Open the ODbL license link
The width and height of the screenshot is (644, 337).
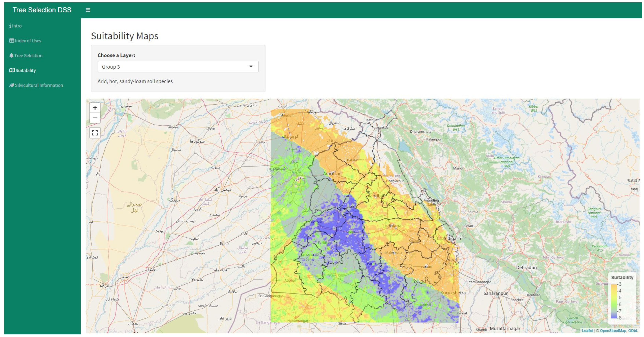pos(633,331)
